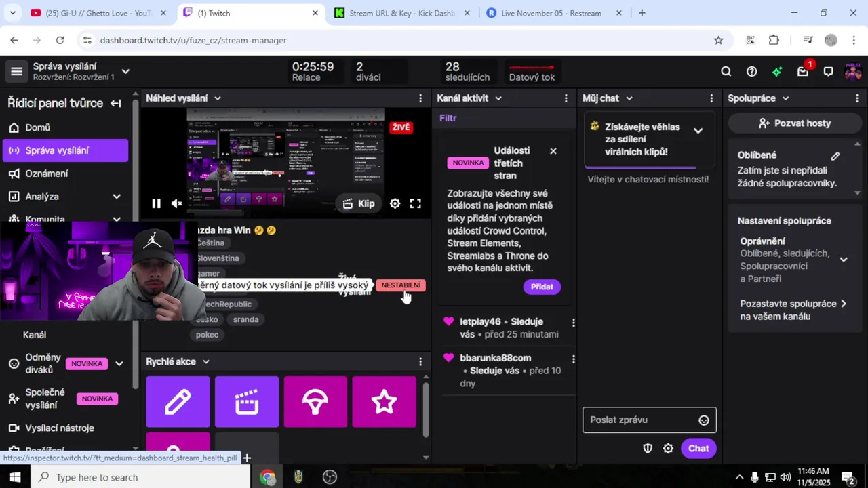This screenshot has height=488, width=868.
Task: Click the taskbar search box
Action: coord(141,477)
